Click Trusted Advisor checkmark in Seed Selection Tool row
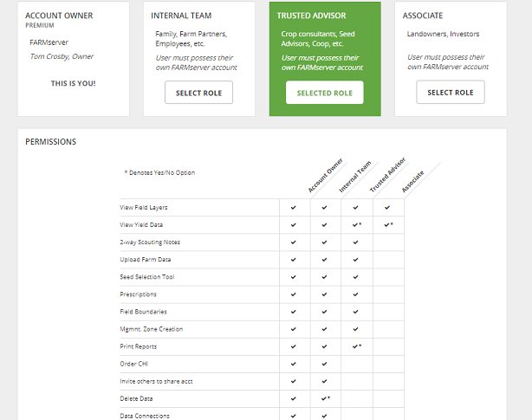The width and height of the screenshot is (532, 420). coord(355,277)
